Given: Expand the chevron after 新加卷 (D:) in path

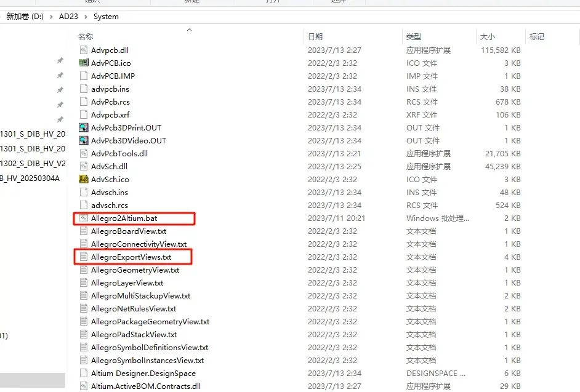Looking at the screenshot, I should (x=51, y=17).
